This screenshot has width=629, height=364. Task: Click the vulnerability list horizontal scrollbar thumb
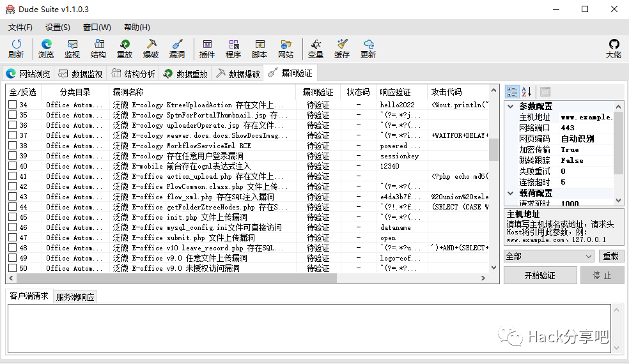coord(176,278)
